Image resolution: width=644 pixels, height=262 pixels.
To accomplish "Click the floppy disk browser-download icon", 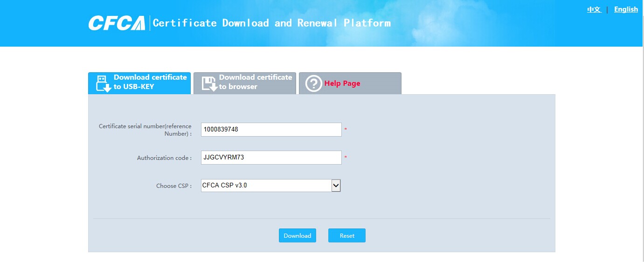I will point(209,83).
